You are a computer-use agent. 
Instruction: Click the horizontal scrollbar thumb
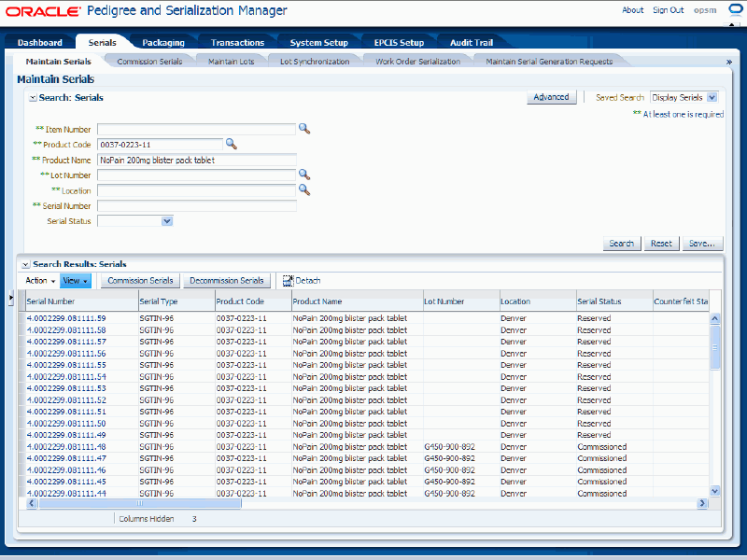pos(139,503)
